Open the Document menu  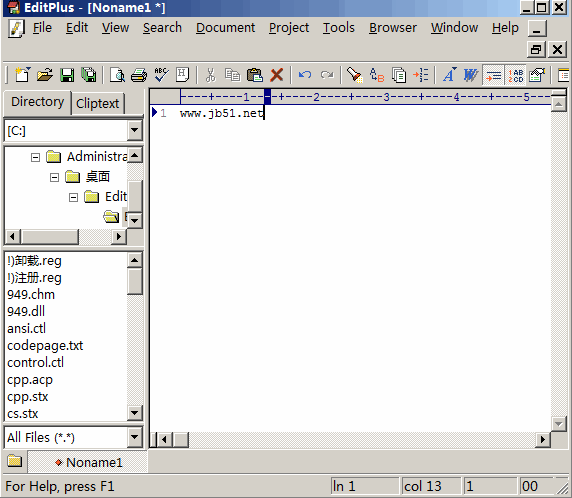click(225, 28)
